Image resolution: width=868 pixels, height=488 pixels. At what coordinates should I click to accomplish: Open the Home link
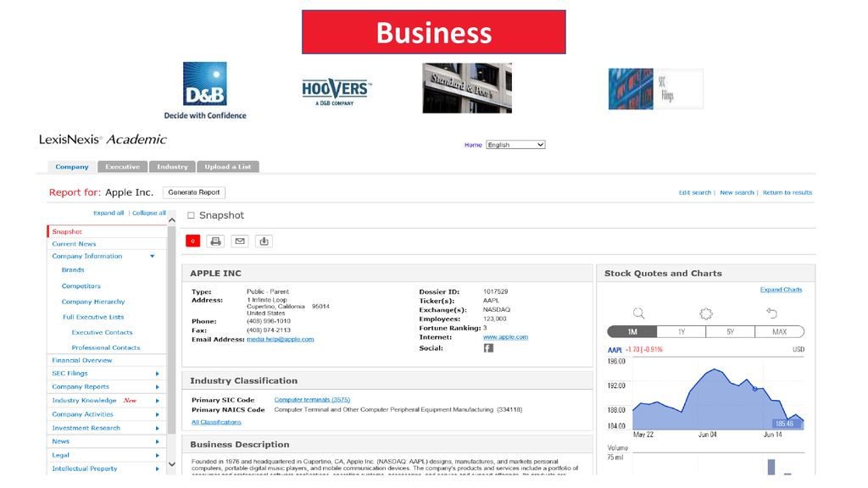click(x=473, y=145)
